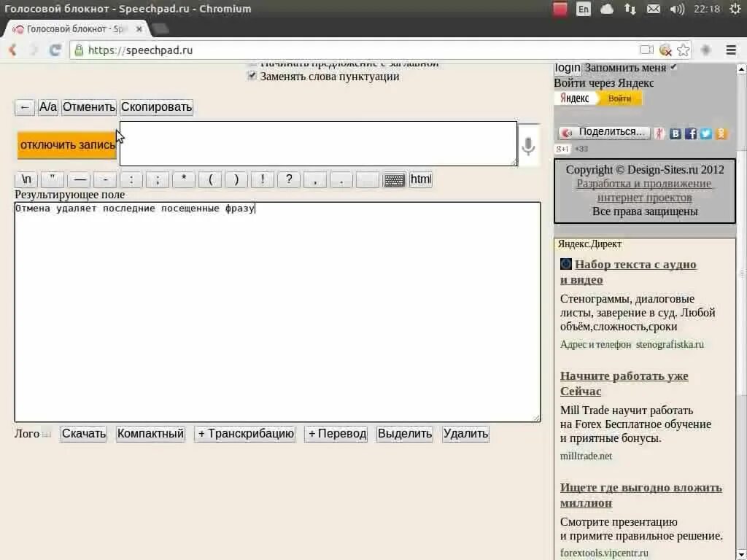The width and height of the screenshot is (747, 560).
Task: Click the '+ Перевод' button
Action: (336, 434)
